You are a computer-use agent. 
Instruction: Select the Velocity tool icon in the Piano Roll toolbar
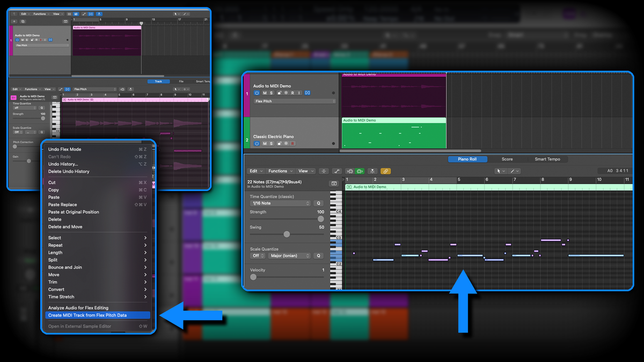(337, 171)
